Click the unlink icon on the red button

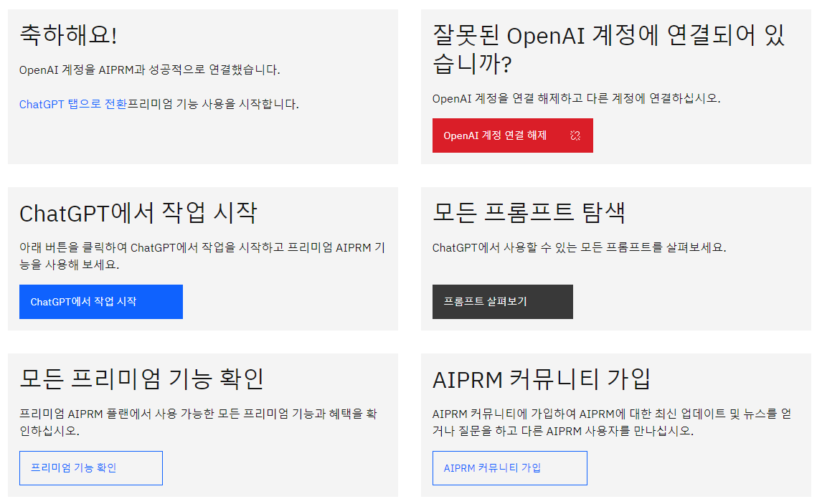point(575,135)
